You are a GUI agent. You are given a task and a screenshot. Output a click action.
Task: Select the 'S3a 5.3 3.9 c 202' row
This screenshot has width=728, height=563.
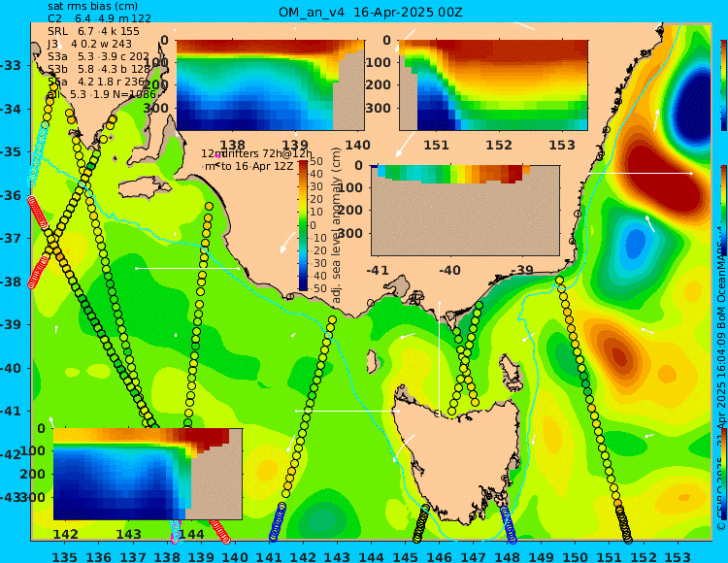coord(98,56)
